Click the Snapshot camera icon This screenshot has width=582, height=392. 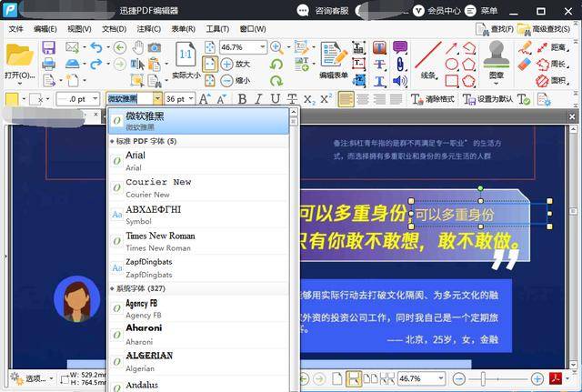click(x=155, y=47)
